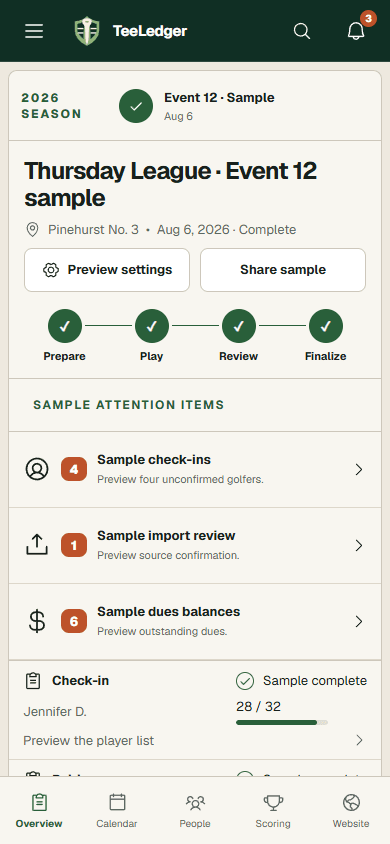This screenshot has width=390, height=844.
Task: Open the hamburger navigation menu
Action: [34, 31]
